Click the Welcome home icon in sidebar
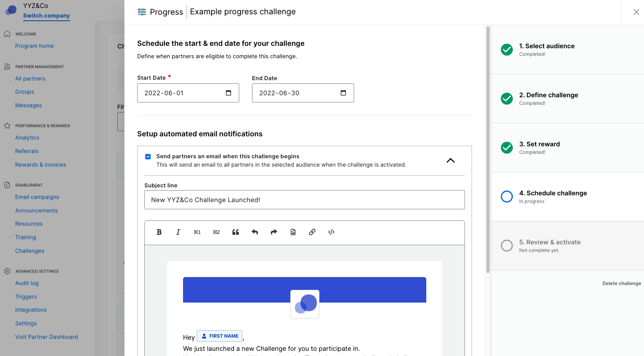The image size is (644, 356). click(7, 34)
